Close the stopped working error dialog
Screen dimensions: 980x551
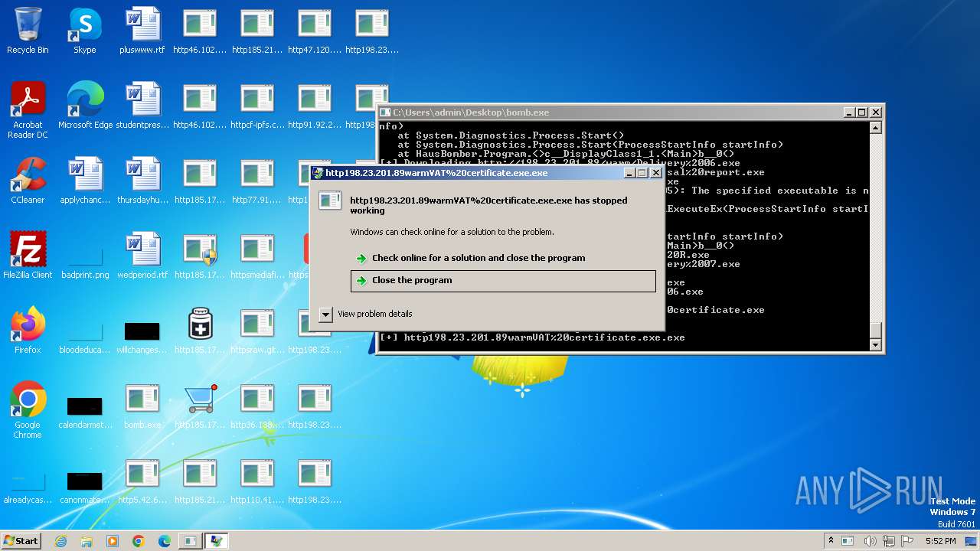click(655, 173)
